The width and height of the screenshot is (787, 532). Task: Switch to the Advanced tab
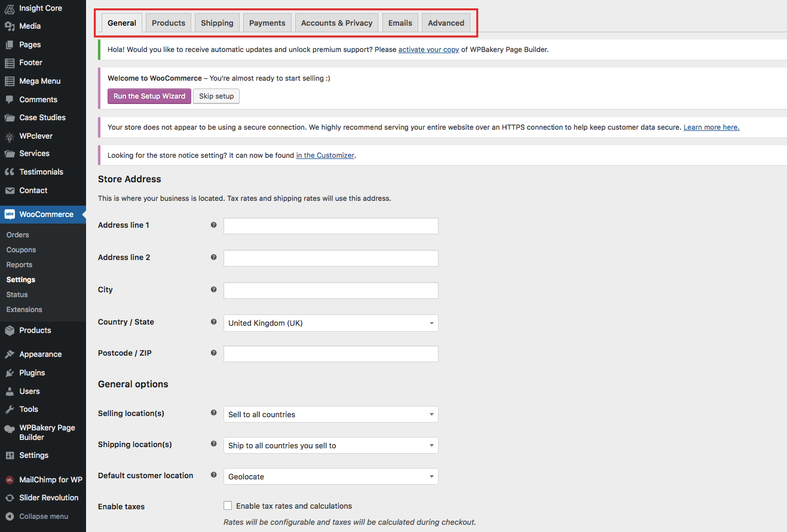pyautogui.click(x=446, y=23)
